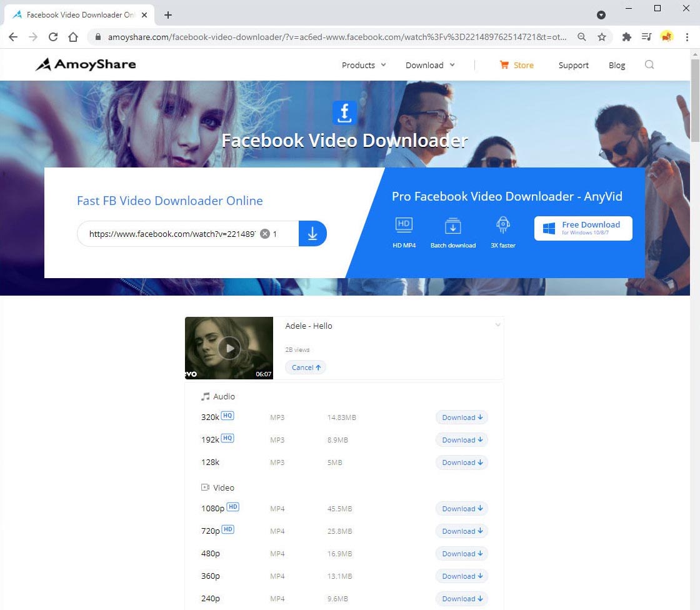Image resolution: width=700 pixels, height=610 pixels.
Task: Click the HD badge next to 1080p
Action: [x=233, y=507]
